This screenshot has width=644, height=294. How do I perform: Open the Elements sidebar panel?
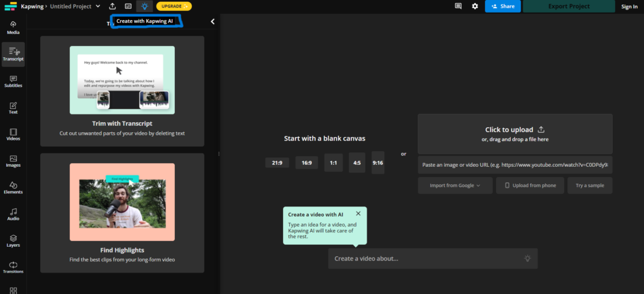13,188
